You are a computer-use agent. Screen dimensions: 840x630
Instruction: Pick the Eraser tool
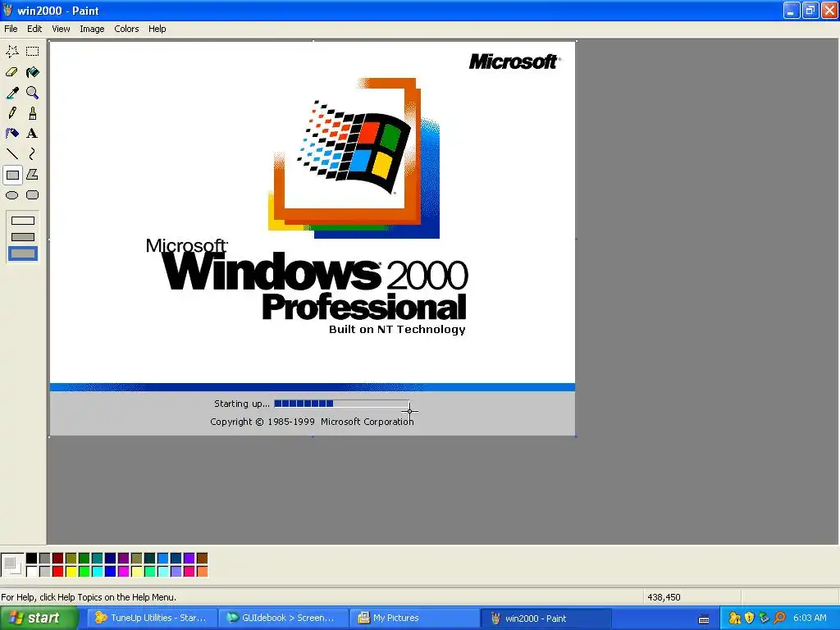pyautogui.click(x=12, y=72)
